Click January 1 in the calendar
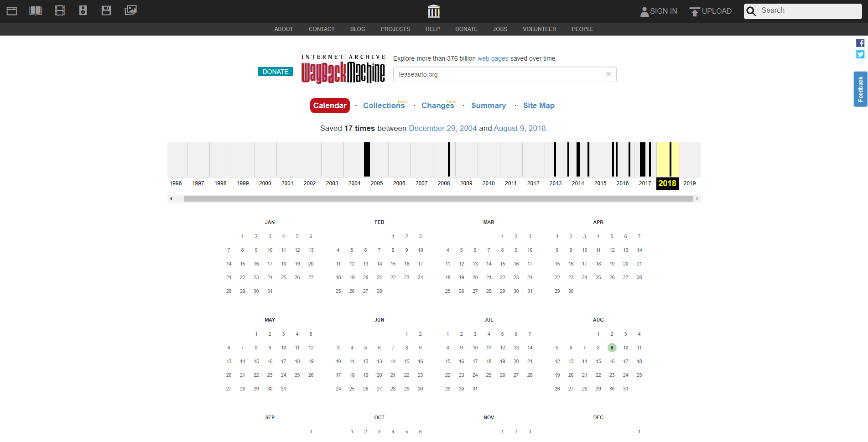The height and width of the screenshot is (442, 868). pyautogui.click(x=243, y=236)
